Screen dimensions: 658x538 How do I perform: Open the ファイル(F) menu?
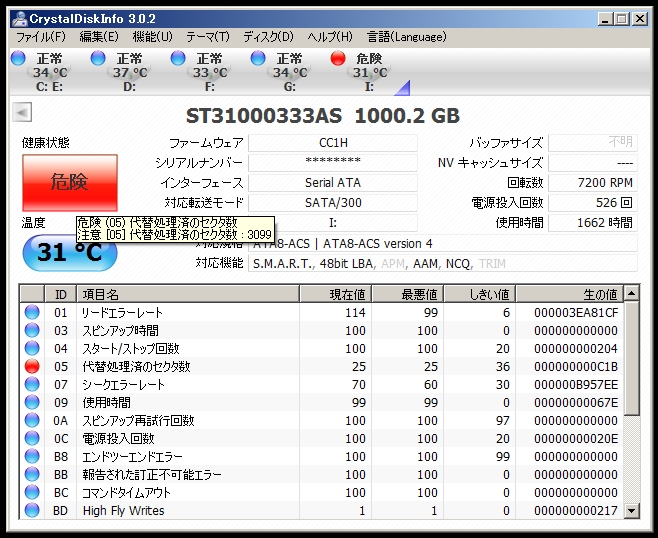click(x=41, y=37)
